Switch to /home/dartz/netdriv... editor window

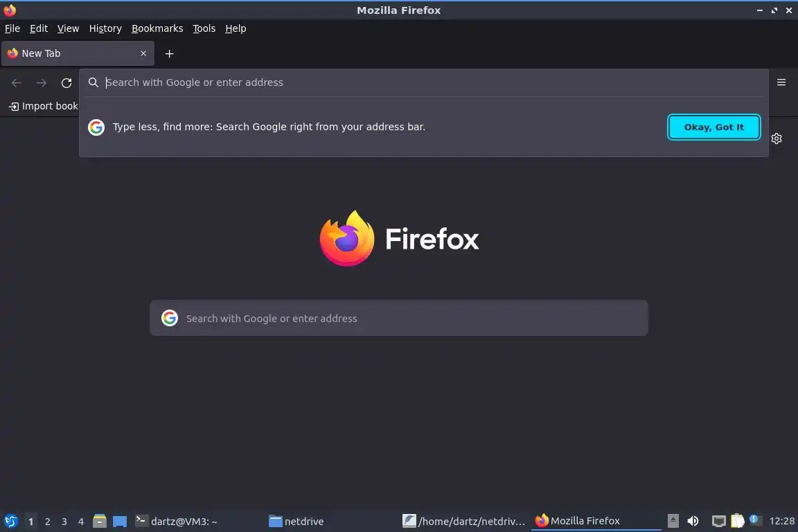click(x=464, y=522)
